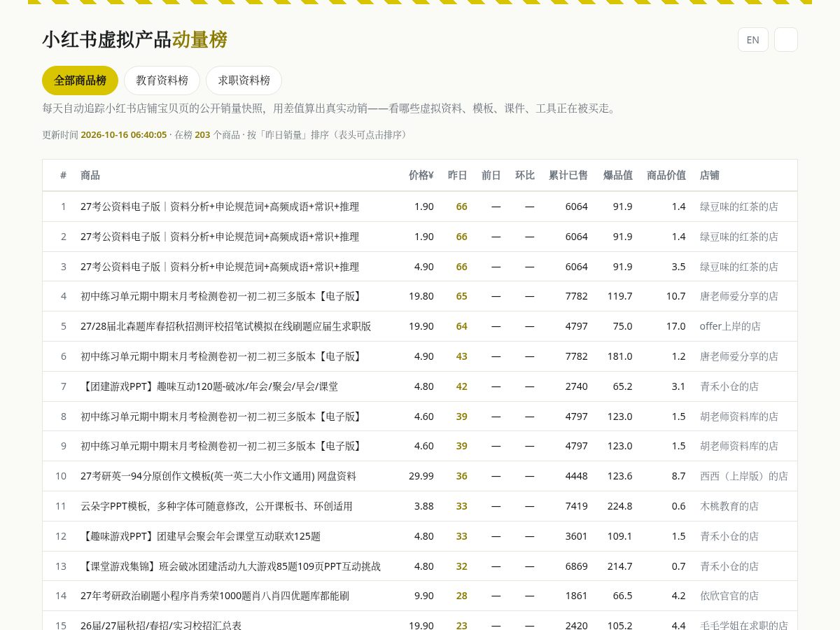Click the blank square button beside EN
Image resolution: width=840 pixels, height=630 pixels.
[786, 40]
